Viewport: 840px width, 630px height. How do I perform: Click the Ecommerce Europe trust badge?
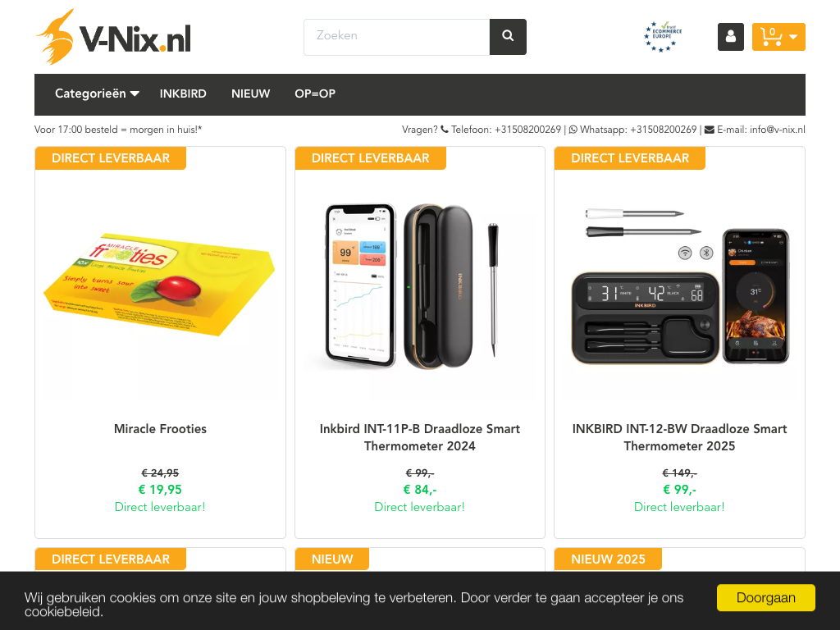663,36
